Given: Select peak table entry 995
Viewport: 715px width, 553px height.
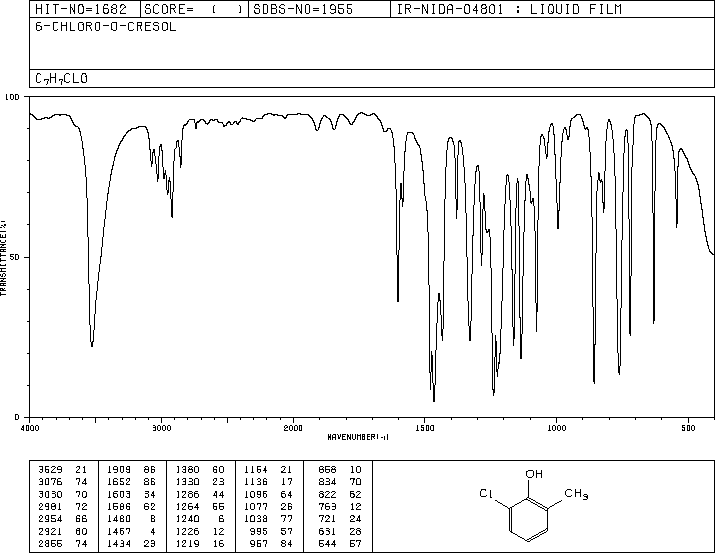Looking at the screenshot, I should (x=259, y=531).
